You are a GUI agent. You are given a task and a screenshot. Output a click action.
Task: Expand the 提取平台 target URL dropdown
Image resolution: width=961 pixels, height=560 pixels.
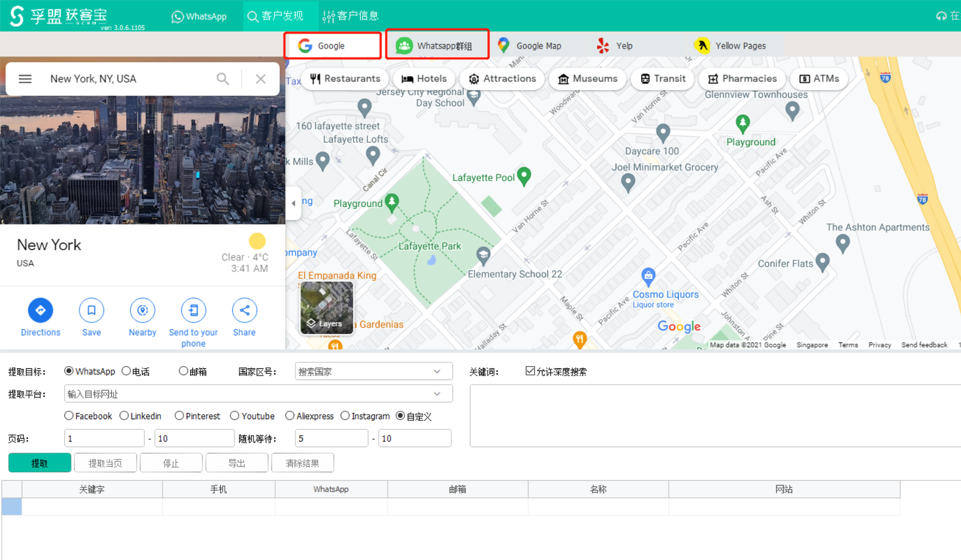point(438,393)
